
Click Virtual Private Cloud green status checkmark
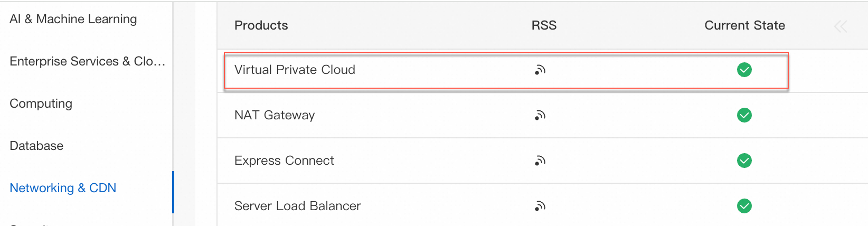tap(744, 70)
